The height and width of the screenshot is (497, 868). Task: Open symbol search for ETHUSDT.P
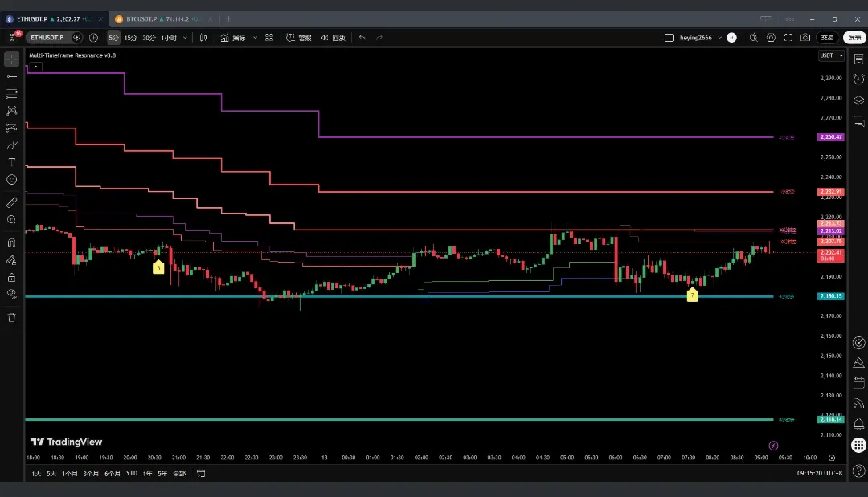pyautogui.click(x=47, y=38)
